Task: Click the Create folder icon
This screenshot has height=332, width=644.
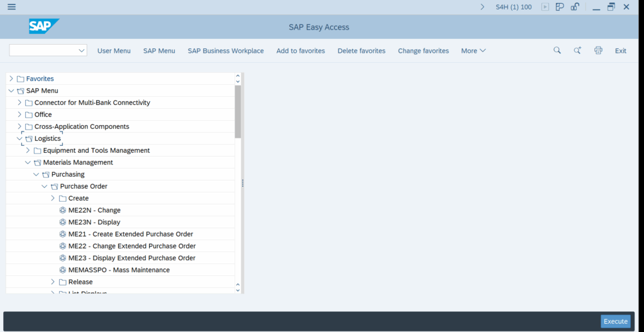Action: (62, 199)
